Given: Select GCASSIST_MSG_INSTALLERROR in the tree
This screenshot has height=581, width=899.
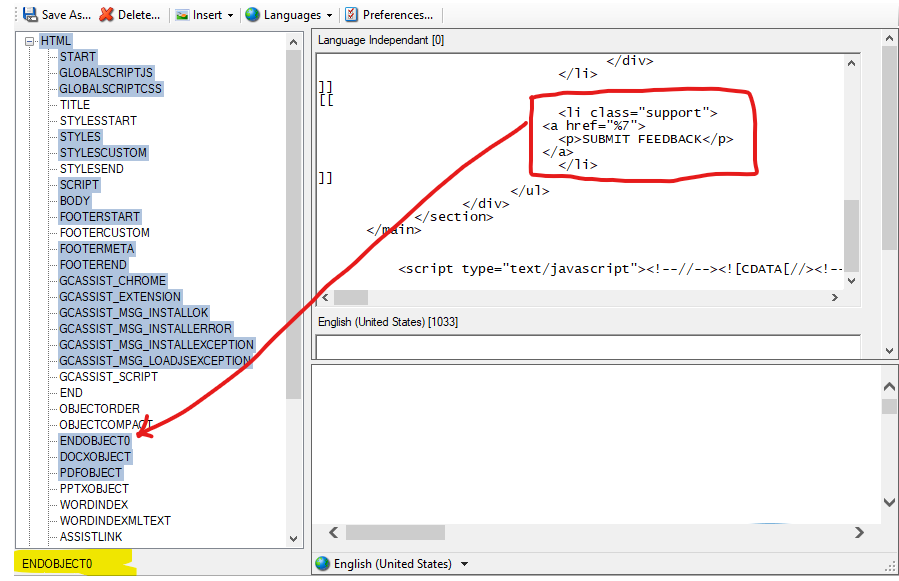Looking at the screenshot, I should [146, 329].
